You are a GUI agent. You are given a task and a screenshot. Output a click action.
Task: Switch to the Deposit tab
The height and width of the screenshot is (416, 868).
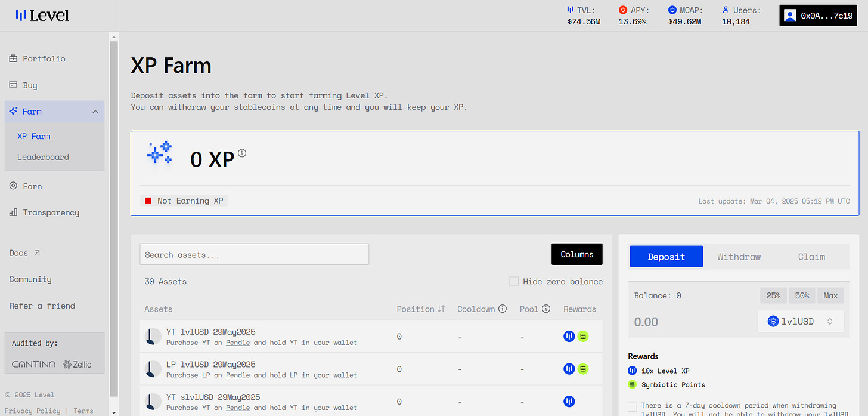click(666, 257)
